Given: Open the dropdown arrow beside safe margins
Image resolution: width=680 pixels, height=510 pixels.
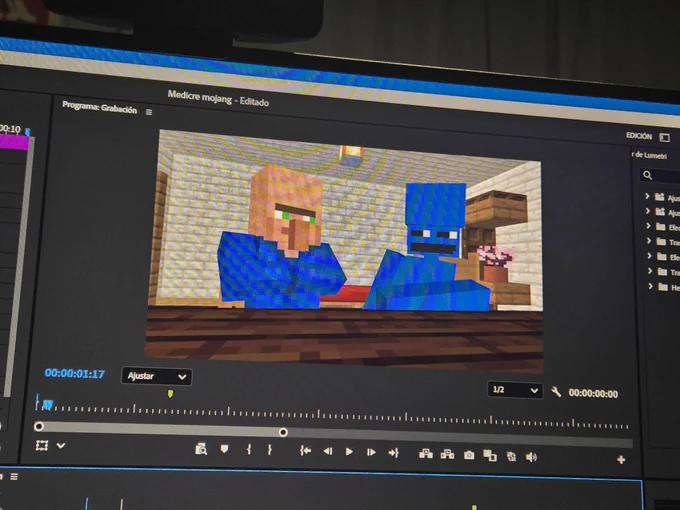Looking at the screenshot, I should 61,445.
